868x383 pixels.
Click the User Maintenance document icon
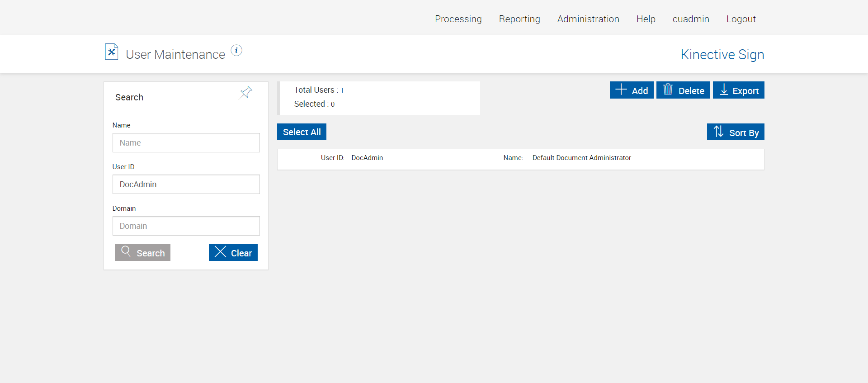(x=112, y=52)
